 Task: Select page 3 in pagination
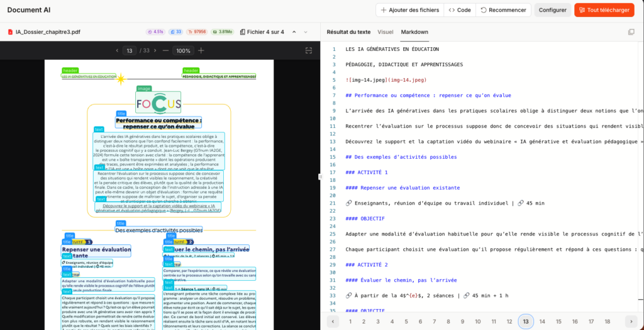click(378, 321)
